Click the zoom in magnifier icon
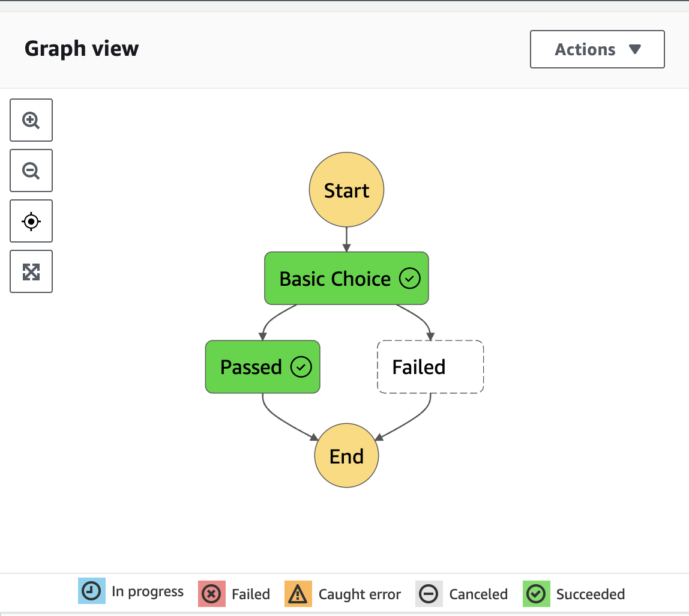The height and width of the screenshot is (616, 689). pyautogui.click(x=31, y=120)
